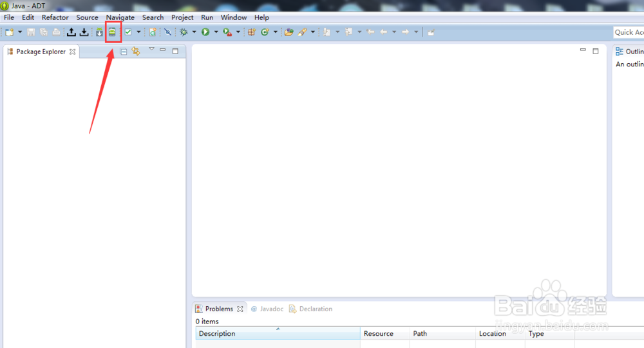This screenshot has height=348, width=644.
Task: Click the Forward navigation arrow icon
Action: (x=405, y=32)
